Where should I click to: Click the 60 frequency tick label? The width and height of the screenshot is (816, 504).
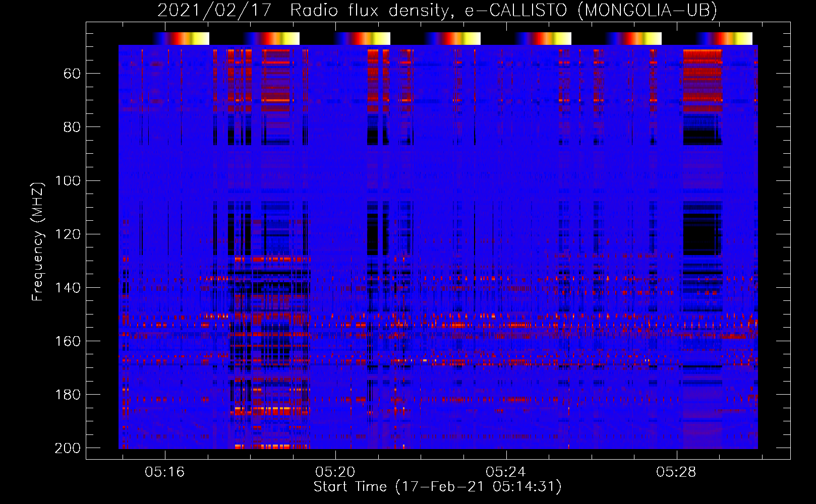tap(72, 74)
